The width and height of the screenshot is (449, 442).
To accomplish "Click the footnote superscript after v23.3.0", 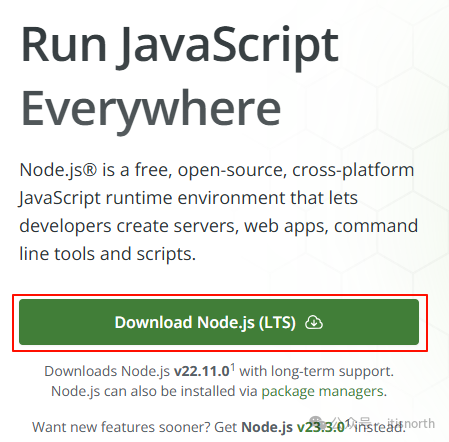I will click(348, 423).
